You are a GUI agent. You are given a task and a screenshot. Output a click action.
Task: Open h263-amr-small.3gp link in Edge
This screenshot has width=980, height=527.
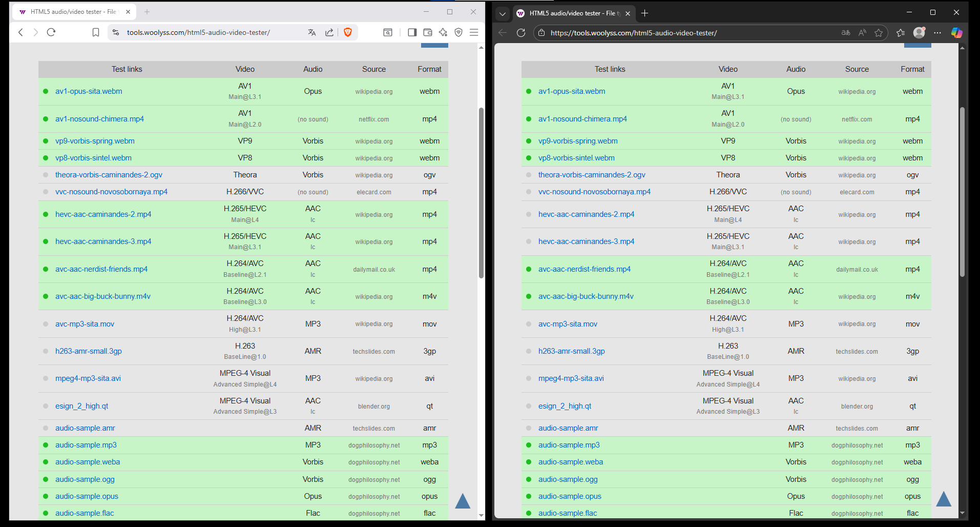point(572,351)
